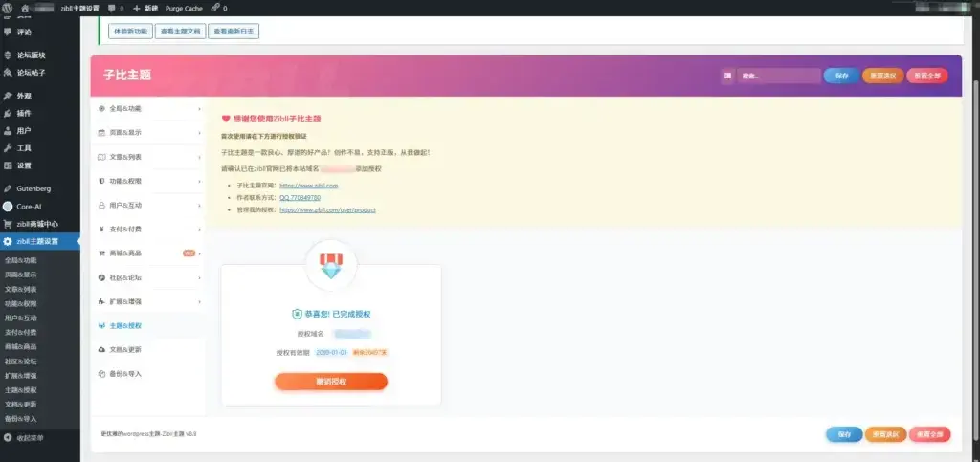Click the 体验新功能 button
This screenshot has height=462, width=980.
[130, 32]
